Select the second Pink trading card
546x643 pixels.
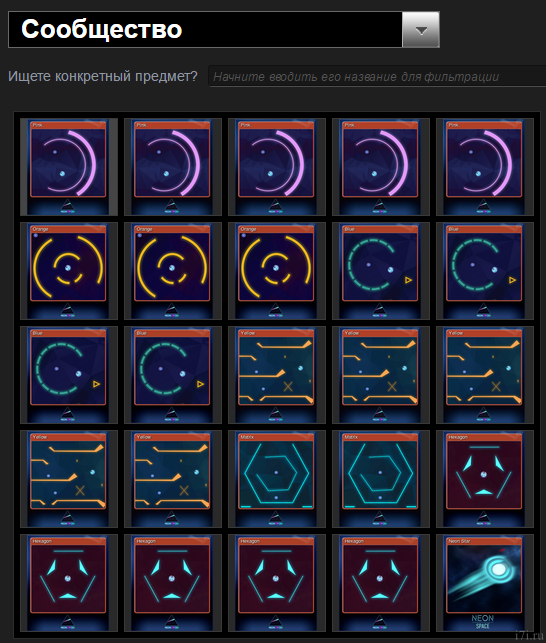(173, 167)
